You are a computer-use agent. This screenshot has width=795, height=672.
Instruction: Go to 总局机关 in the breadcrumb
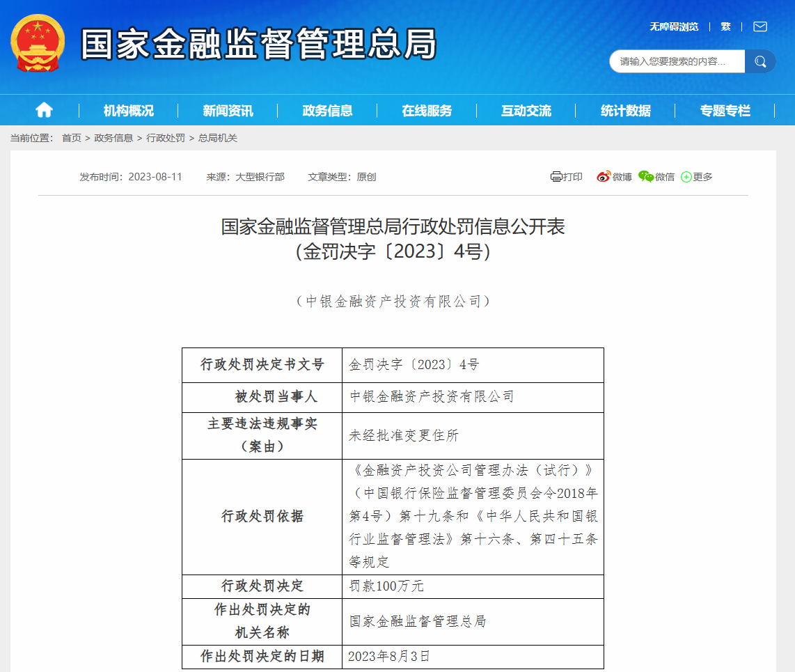217,138
